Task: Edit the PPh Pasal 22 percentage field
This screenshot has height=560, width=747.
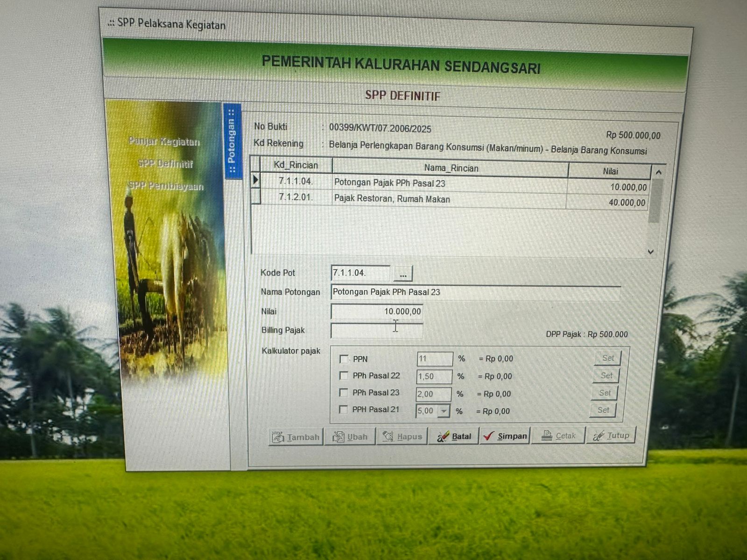Action: 434,376
